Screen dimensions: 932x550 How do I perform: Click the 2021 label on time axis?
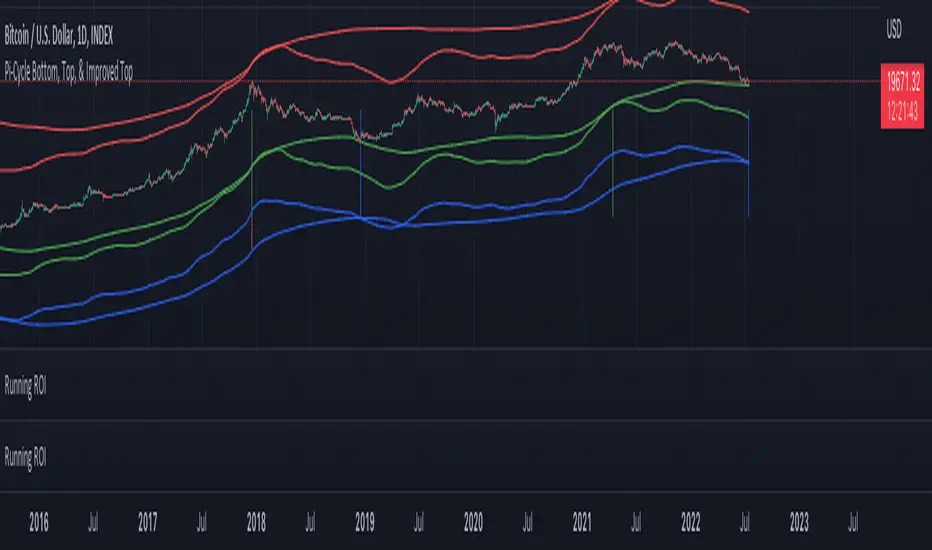[582, 520]
